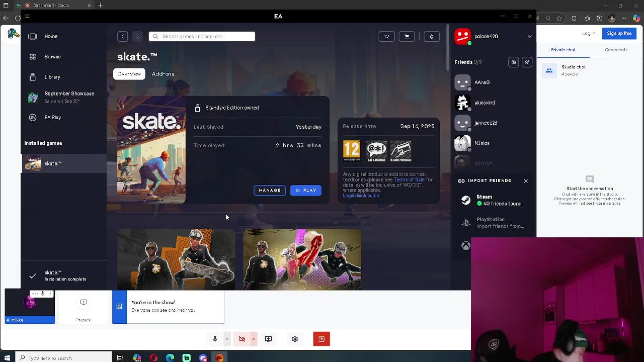The height and width of the screenshot is (362, 644).
Task: Open September Showcase sale page
Action: click(x=63, y=97)
